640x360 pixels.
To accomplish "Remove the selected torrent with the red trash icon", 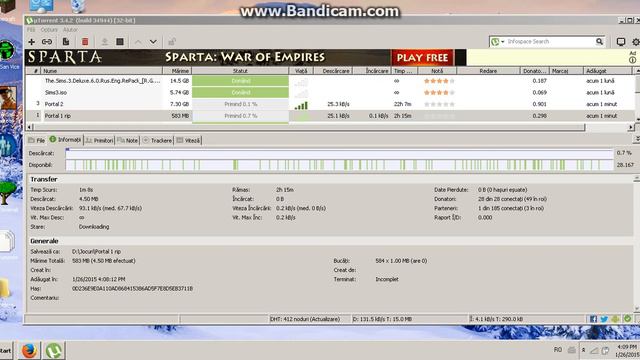I will [85, 42].
